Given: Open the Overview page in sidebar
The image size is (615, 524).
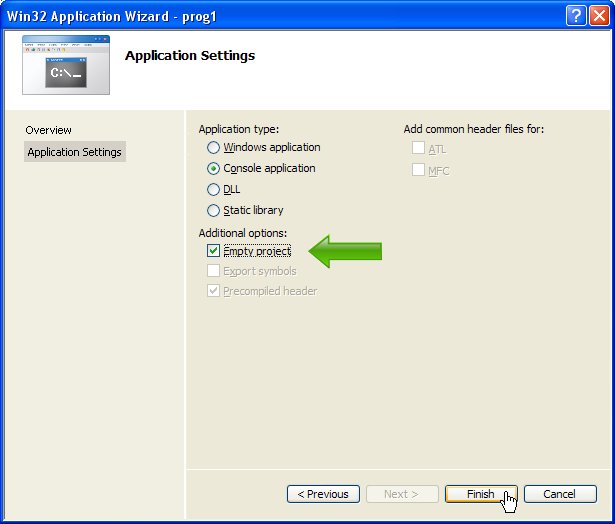Looking at the screenshot, I should coord(49,130).
